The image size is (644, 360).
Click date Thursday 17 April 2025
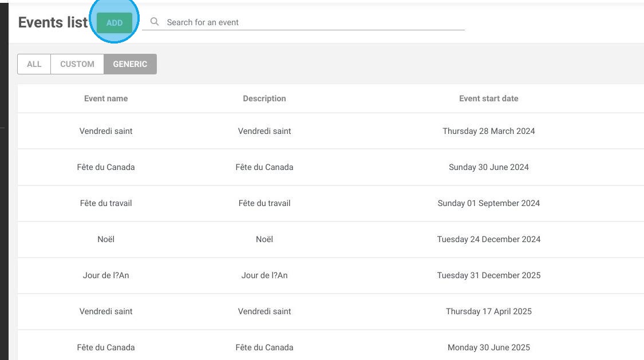click(x=489, y=311)
